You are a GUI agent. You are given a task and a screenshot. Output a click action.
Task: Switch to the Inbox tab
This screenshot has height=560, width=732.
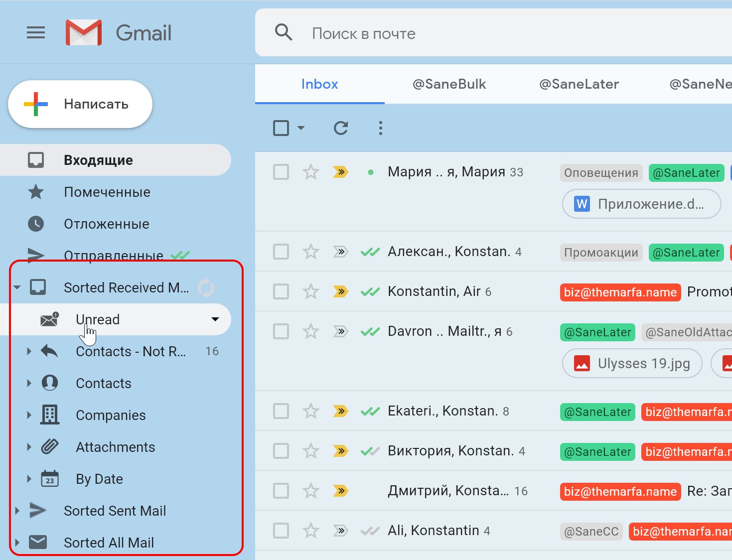[x=320, y=84]
